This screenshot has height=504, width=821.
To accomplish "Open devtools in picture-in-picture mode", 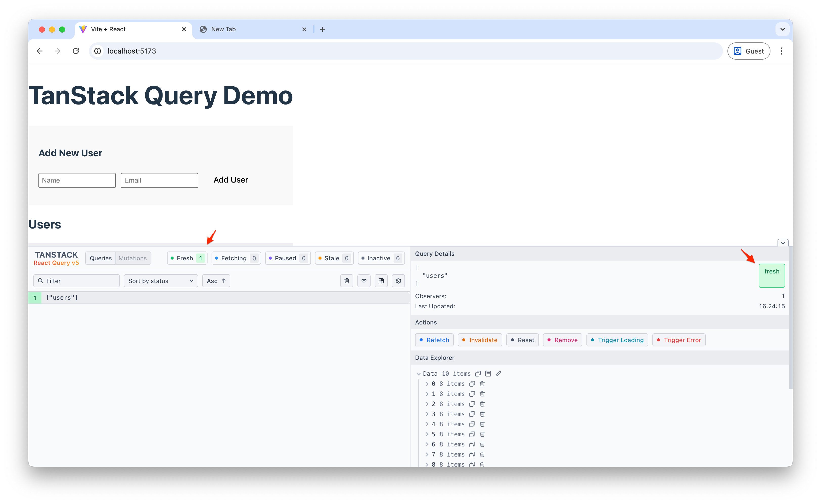I will (x=381, y=281).
